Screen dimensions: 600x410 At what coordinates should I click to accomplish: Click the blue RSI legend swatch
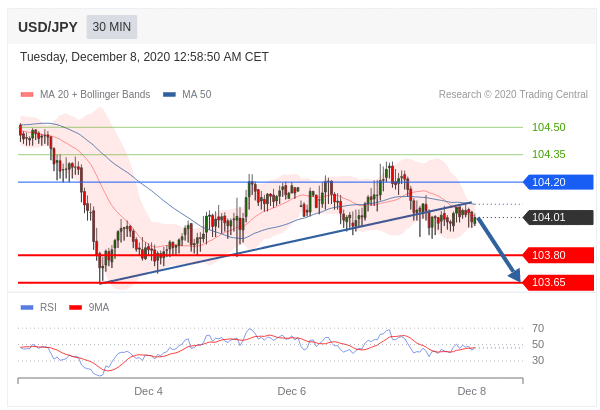point(27,307)
